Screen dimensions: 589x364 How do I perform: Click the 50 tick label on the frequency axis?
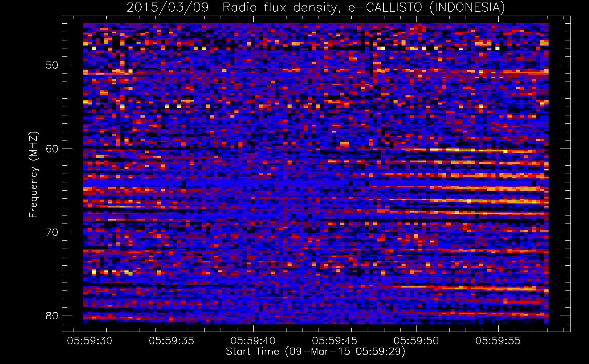52,65
